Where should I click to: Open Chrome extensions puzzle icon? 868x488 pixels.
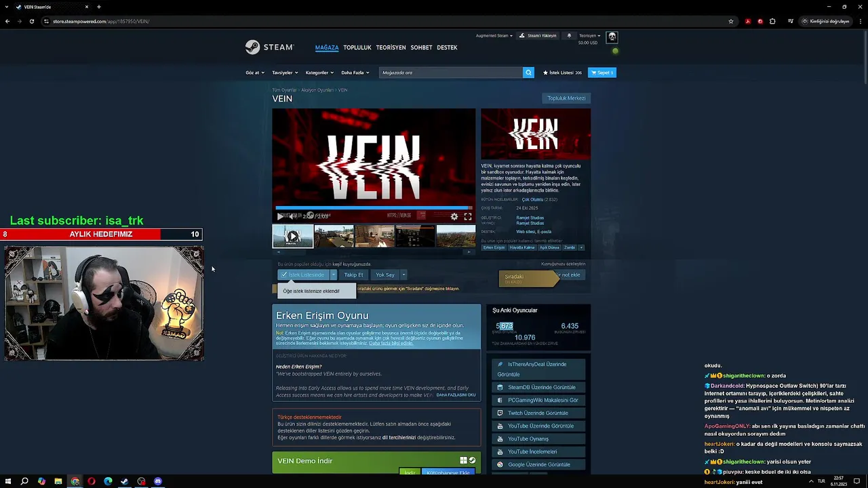772,21
